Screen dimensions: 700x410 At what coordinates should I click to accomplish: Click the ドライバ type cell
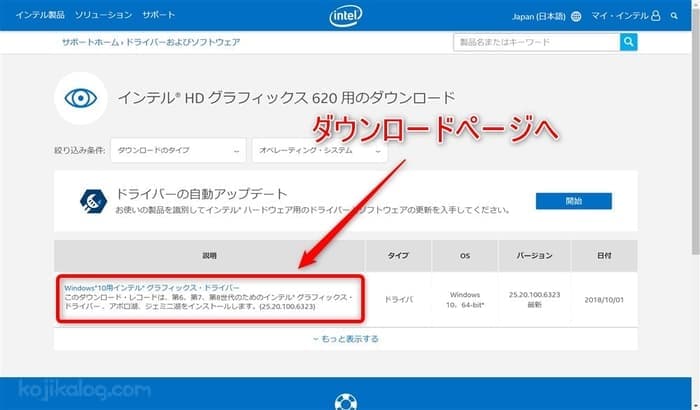[399, 300]
